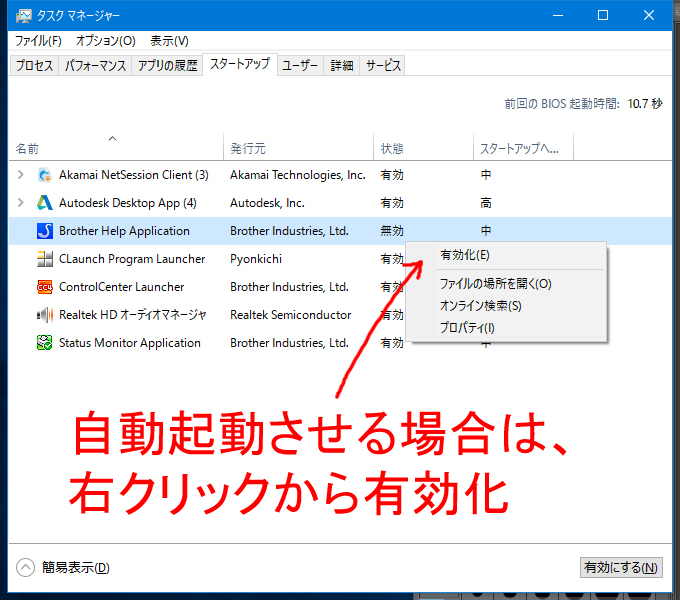Click the Autodesk, Inc. publisher cell
The height and width of the screenshot is (600, 680).
(267, 203)
